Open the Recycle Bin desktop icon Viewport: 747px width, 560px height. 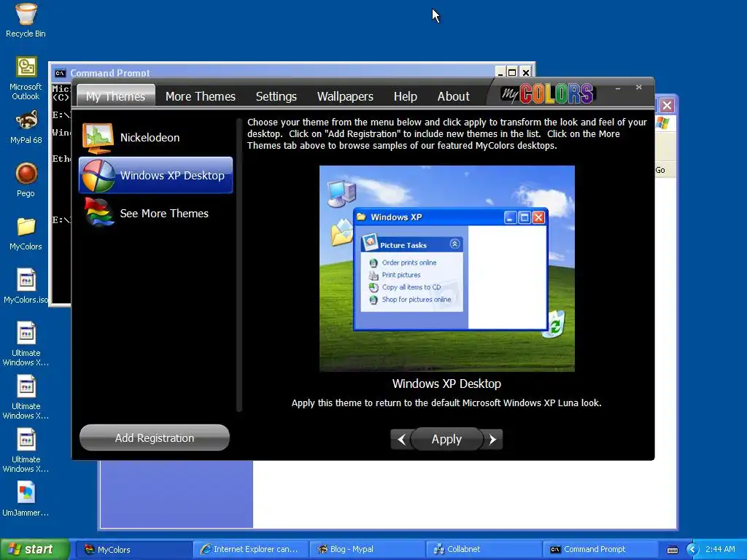pyautogui.click(x=26, y=15)
